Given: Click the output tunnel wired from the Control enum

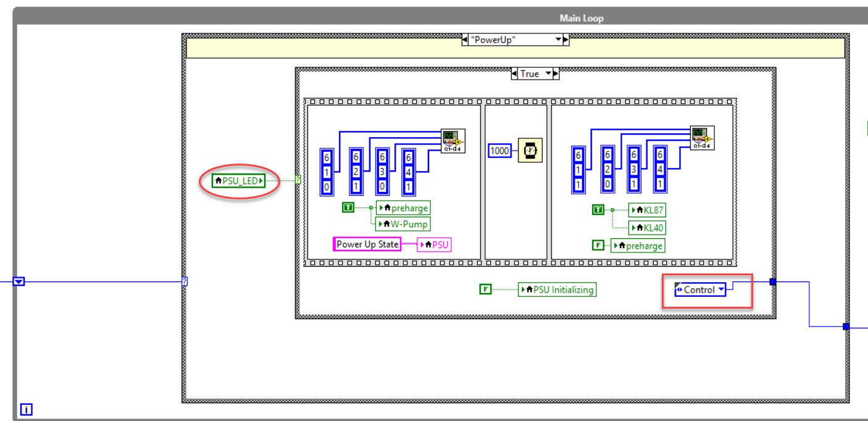Looking at the screenshot, I should tap(773, 281).
